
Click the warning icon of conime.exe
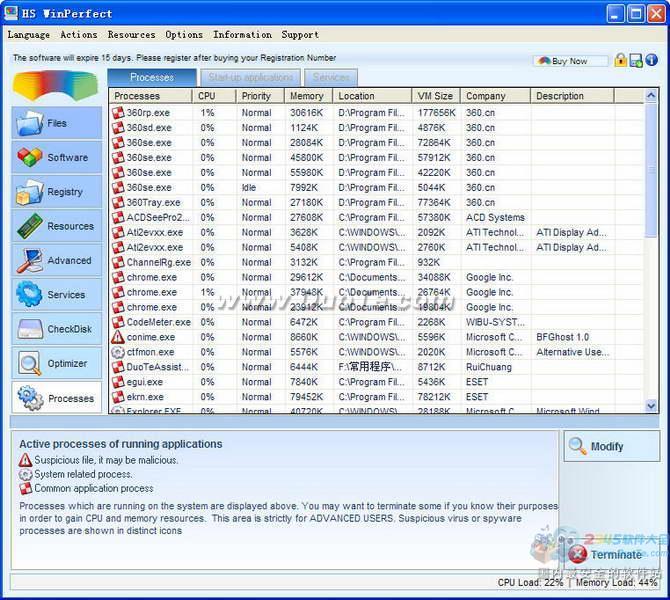coord(118,337)
